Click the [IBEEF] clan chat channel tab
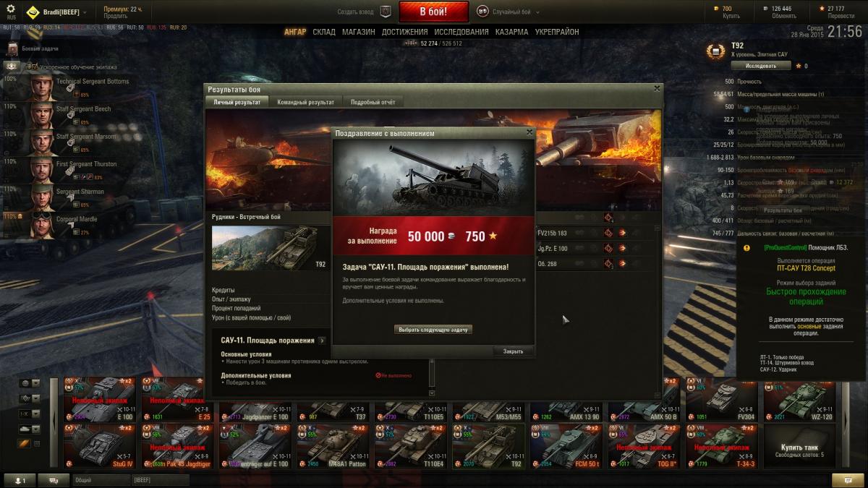The height and width of the screenshot is (488, 868). 161,480
